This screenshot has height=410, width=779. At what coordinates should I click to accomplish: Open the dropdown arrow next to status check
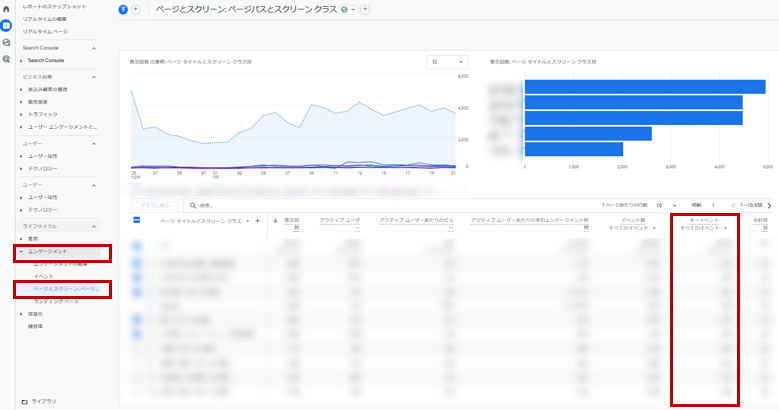[x=353, y=9]
